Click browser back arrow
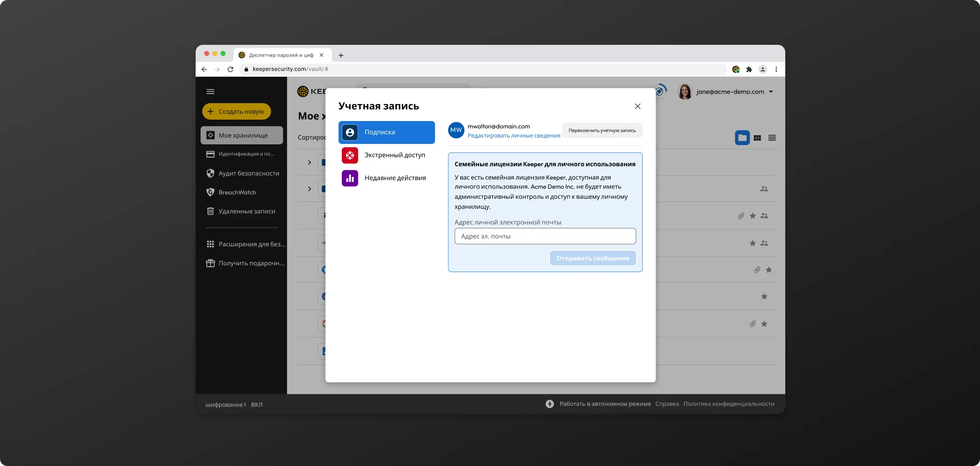The width and height of the screenshot is (980, 466). [x=204, y=69]
